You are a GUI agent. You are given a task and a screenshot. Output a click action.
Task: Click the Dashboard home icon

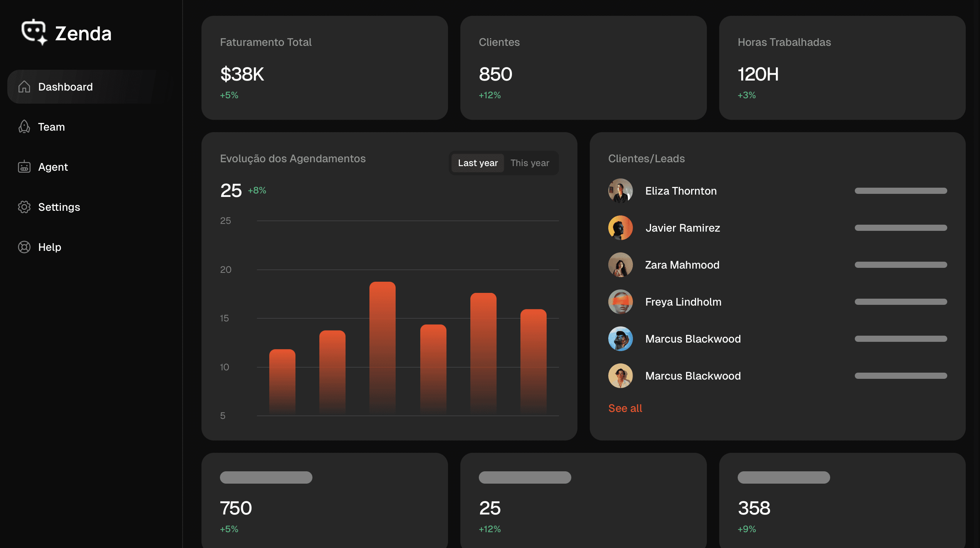point(24,87)
